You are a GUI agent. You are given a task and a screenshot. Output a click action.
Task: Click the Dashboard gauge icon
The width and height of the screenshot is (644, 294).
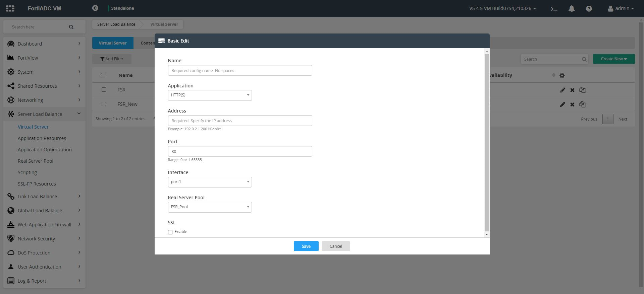coord(11,44)
